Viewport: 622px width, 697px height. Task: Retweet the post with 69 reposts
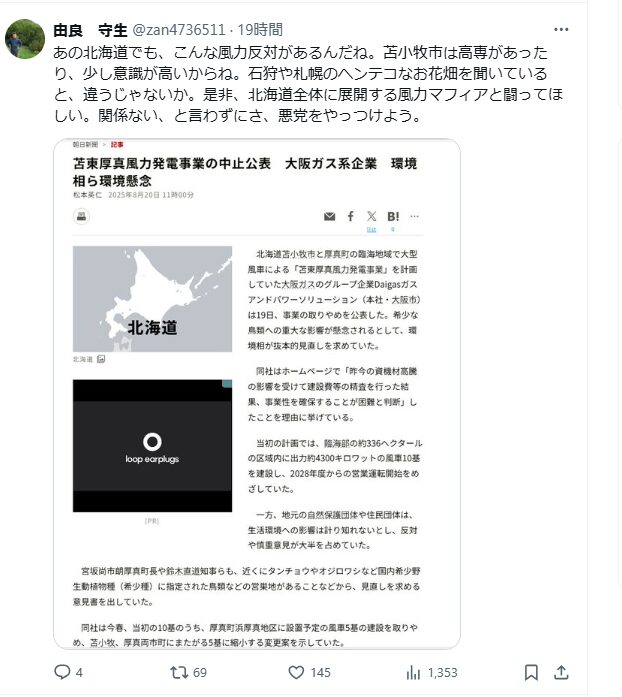point(179,672)
